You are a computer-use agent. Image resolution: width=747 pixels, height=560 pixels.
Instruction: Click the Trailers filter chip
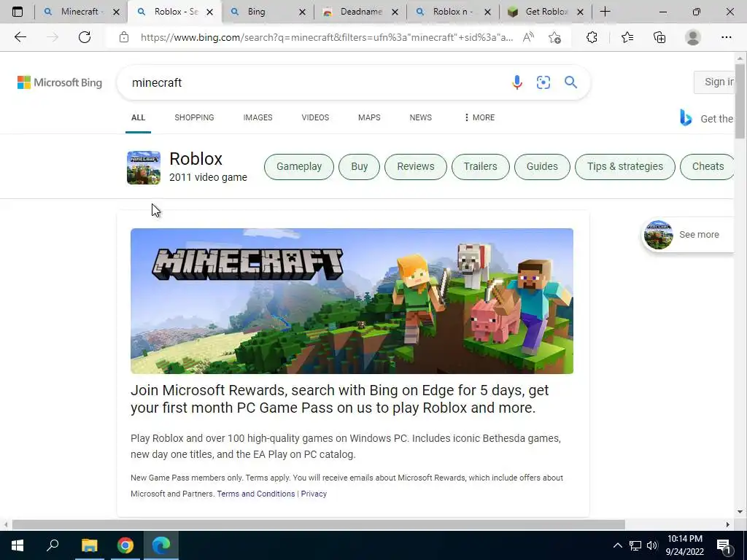pos(480,167)
